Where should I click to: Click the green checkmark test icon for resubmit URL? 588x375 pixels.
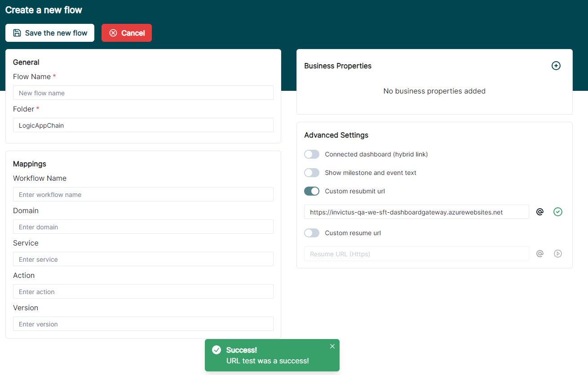[x=557, y=212]
